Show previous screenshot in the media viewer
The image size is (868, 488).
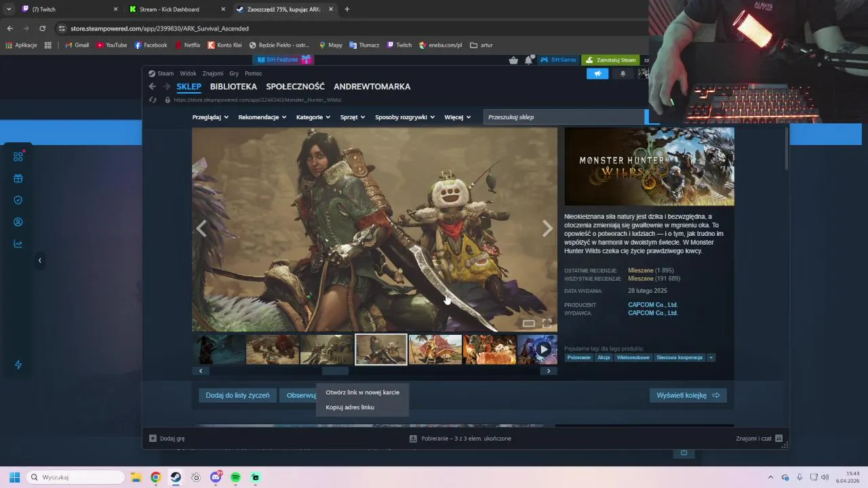[x=201, y=229]
